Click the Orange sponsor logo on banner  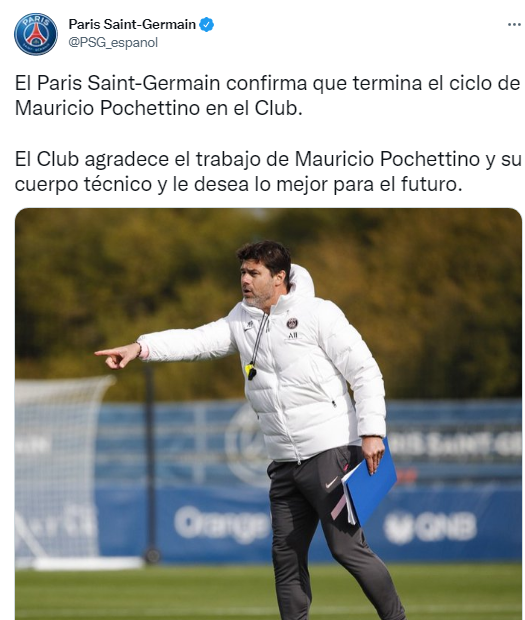click(x=222, y=523)
